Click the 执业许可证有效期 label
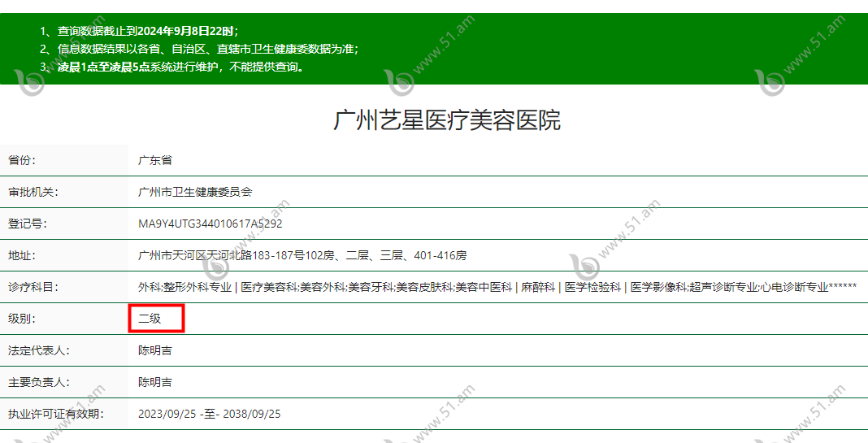The height and width of the screenshot is (443, 868). (x=55, y=414)
